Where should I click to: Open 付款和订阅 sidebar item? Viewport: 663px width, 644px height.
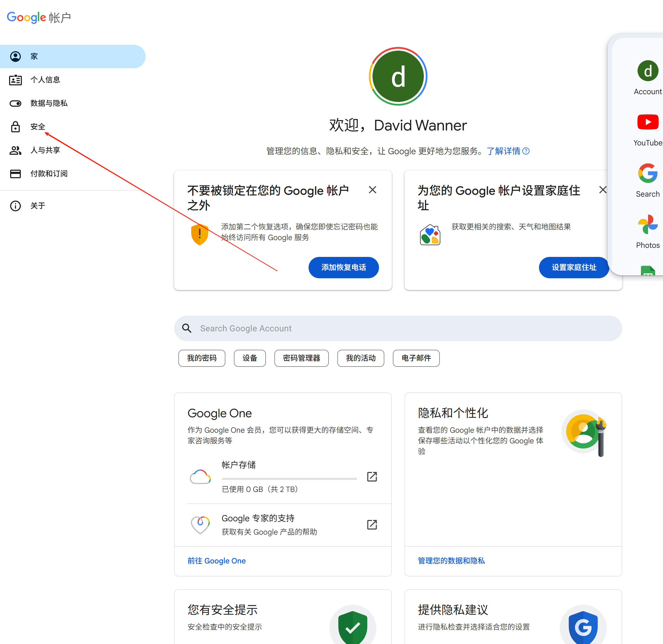pos(49,174)
